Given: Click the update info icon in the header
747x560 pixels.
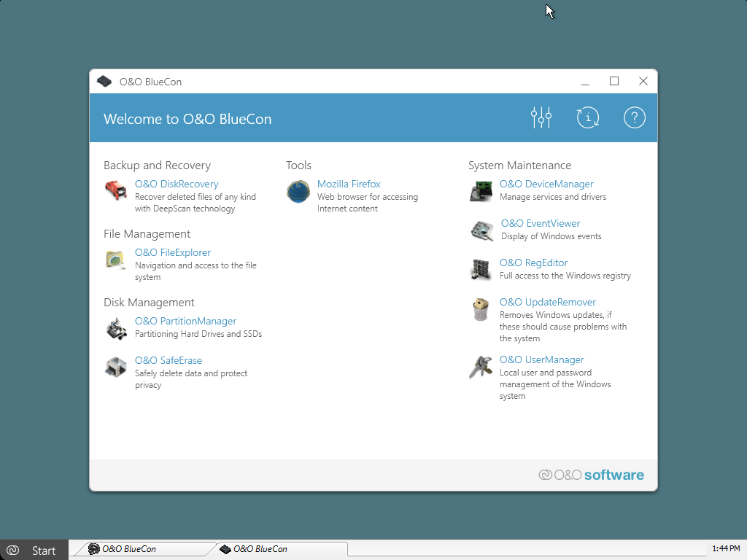Looking at the screenshot, I should [x=588, y=117].
